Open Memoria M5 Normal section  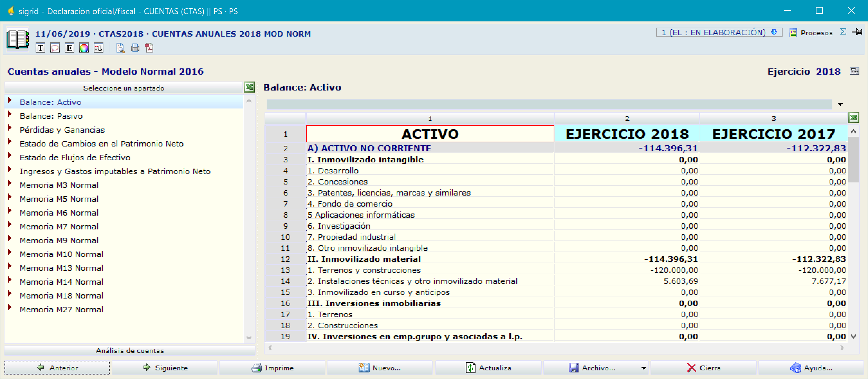(59, 199)
